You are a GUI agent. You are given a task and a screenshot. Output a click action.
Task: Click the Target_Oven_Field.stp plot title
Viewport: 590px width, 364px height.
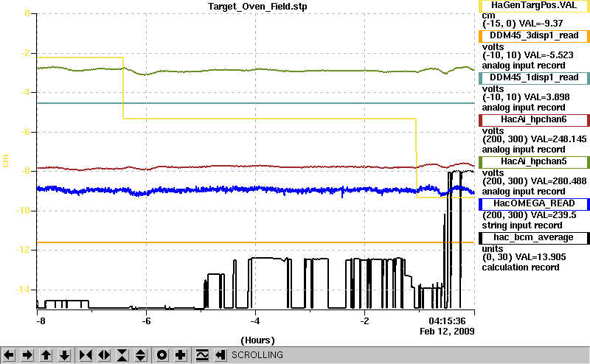(257, 7)
